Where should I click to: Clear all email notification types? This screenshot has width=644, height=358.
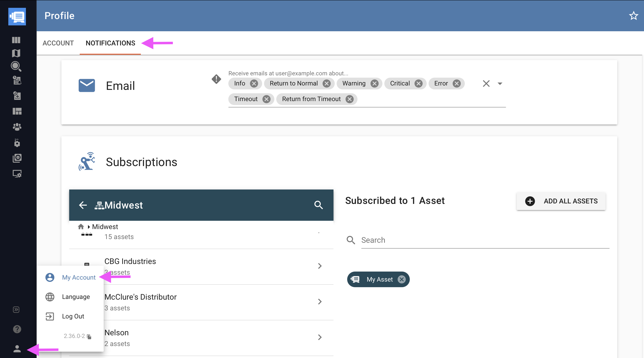pos(486,84)
